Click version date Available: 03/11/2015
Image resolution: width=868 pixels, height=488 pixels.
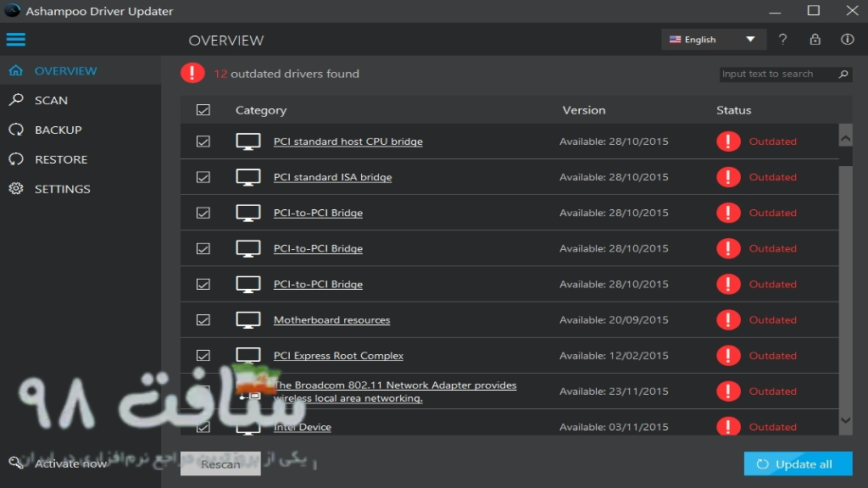[x=614, y=427]
